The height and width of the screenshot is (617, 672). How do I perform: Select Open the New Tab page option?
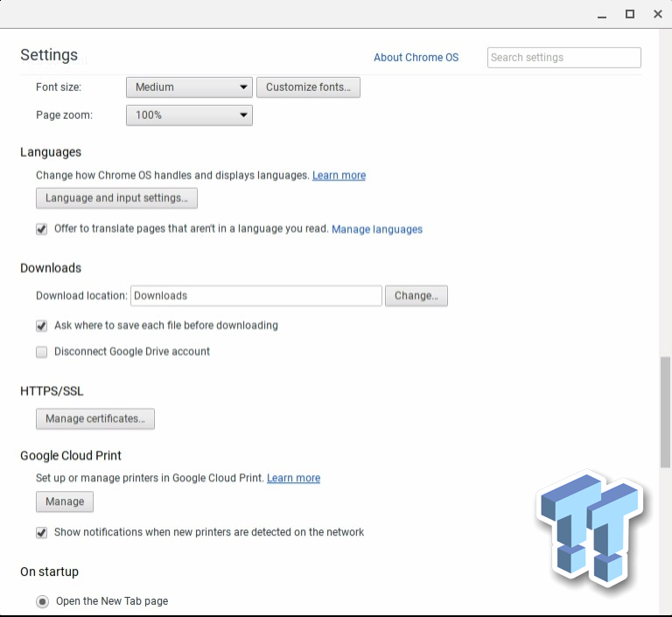(42, 601)
